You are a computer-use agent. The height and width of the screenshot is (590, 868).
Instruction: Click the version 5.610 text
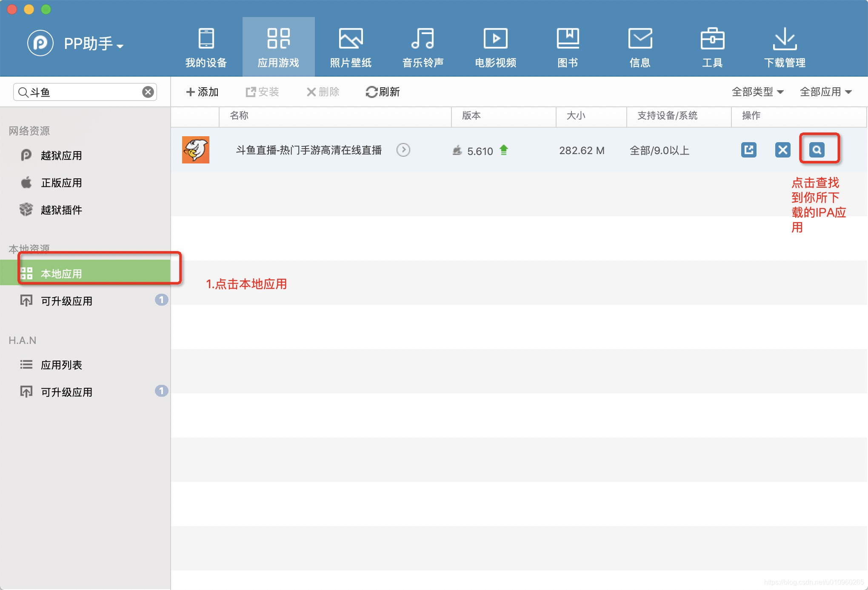tap(480, 151)
